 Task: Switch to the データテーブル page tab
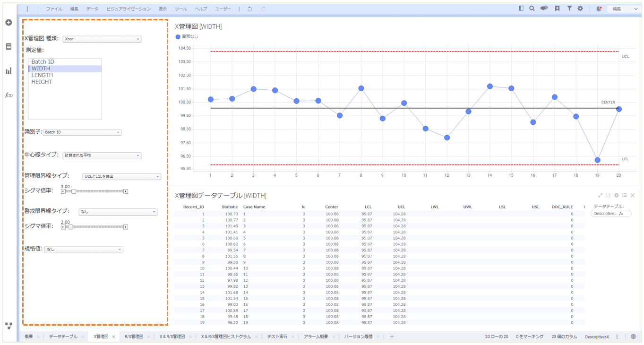(x=63, y=337)
